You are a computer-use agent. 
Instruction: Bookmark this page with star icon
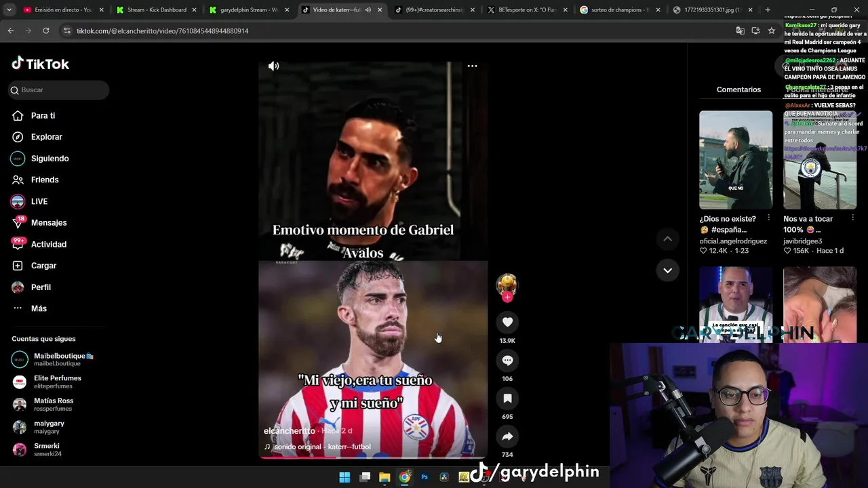(771, 30)
